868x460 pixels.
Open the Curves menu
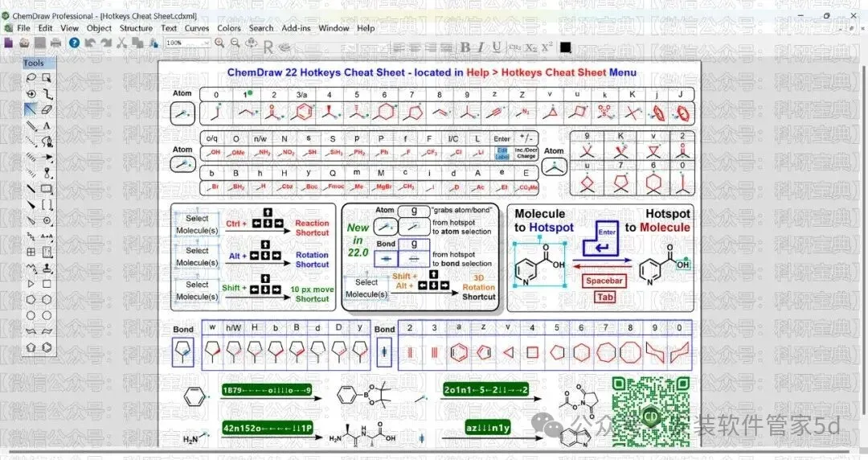point(197,28)
